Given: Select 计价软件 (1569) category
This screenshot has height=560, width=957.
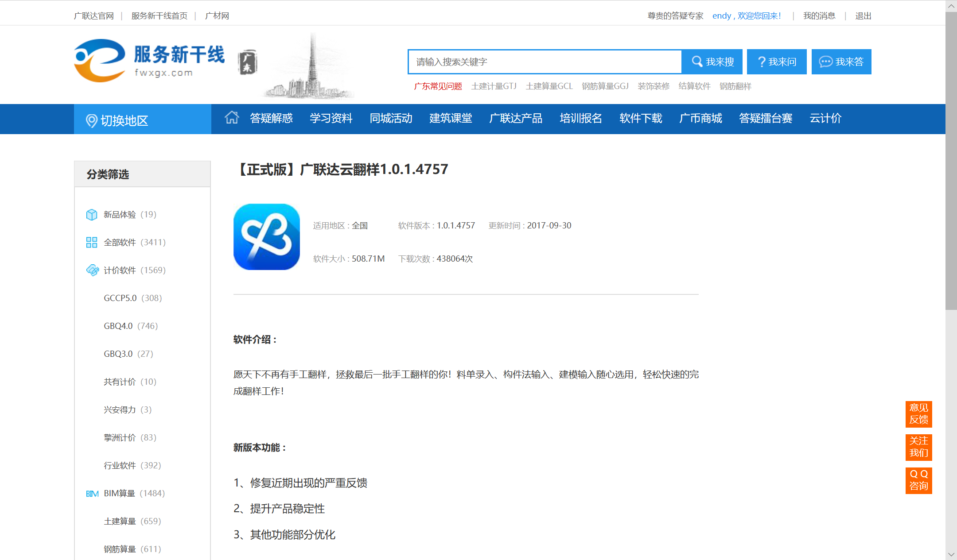Looking at the screenshot, I should [135, 270].
